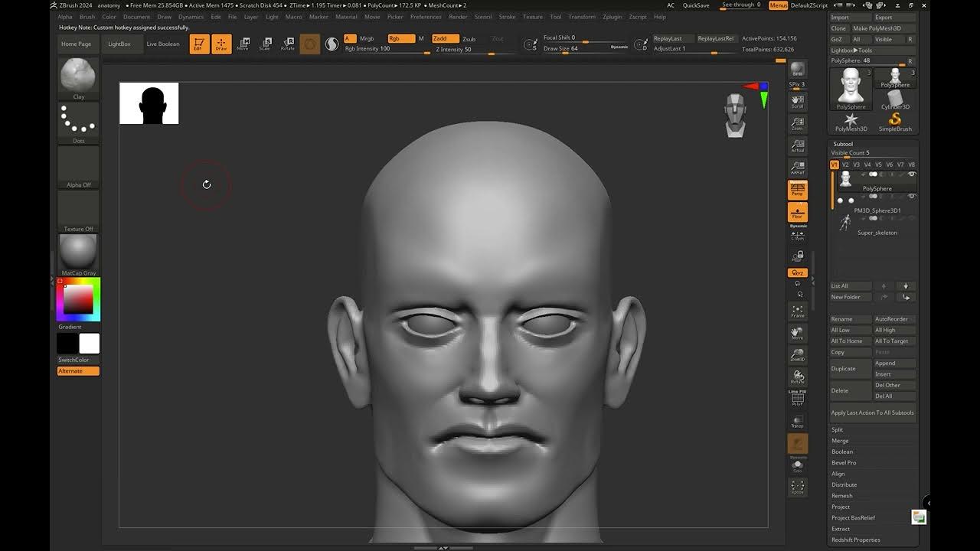This screenshot has width=980, height=551.
Task: Select the V2 subtool visibility set
Action: pos(845,165)
